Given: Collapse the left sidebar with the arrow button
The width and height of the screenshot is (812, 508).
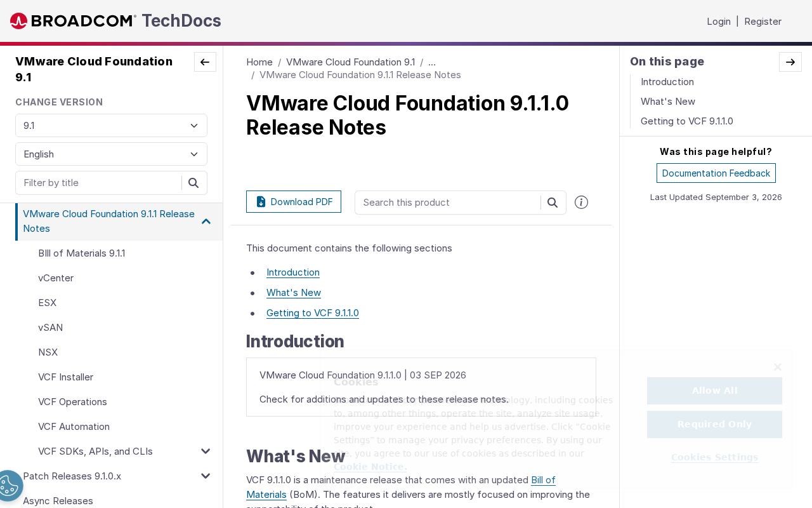Looking at the screenshot, I should pos(205,62).
